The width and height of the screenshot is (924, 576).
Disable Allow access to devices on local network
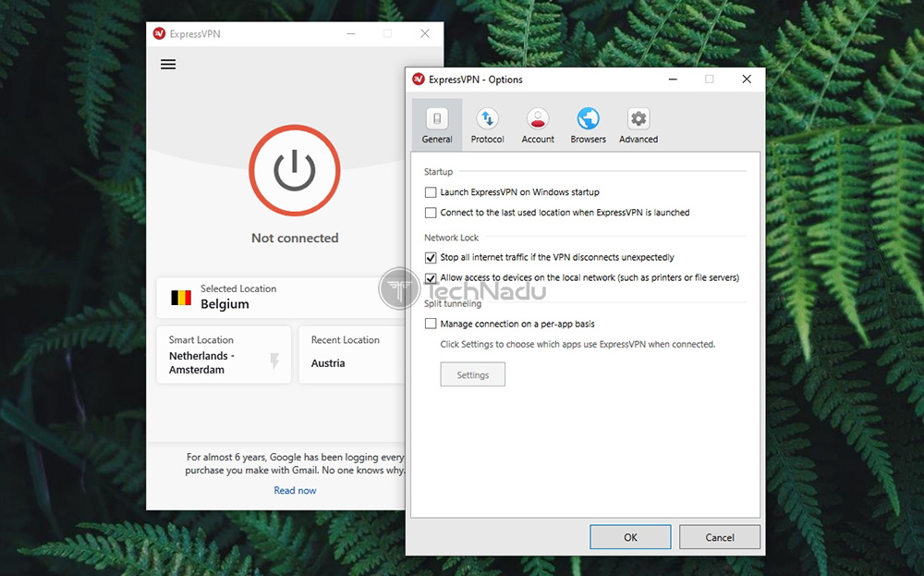[x=431, y=277]
